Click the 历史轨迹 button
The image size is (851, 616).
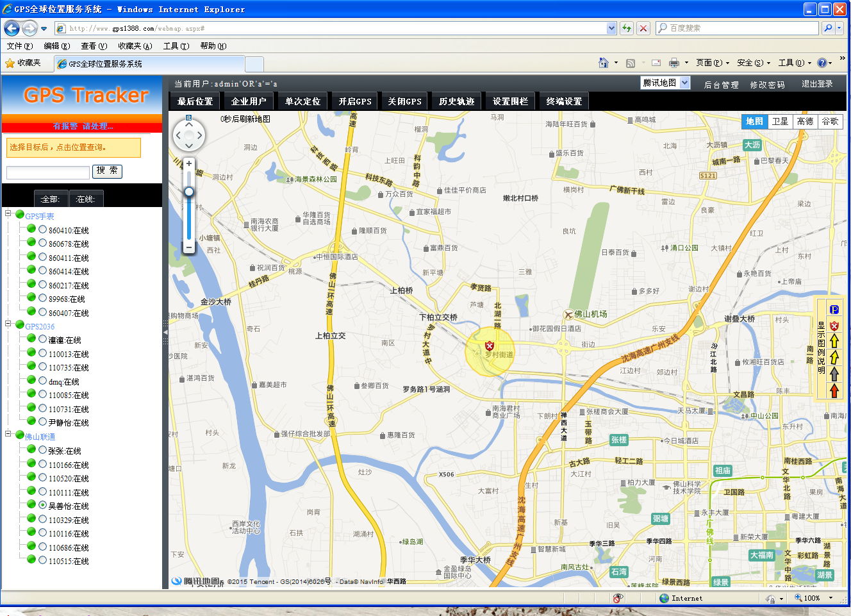point(457,101)
